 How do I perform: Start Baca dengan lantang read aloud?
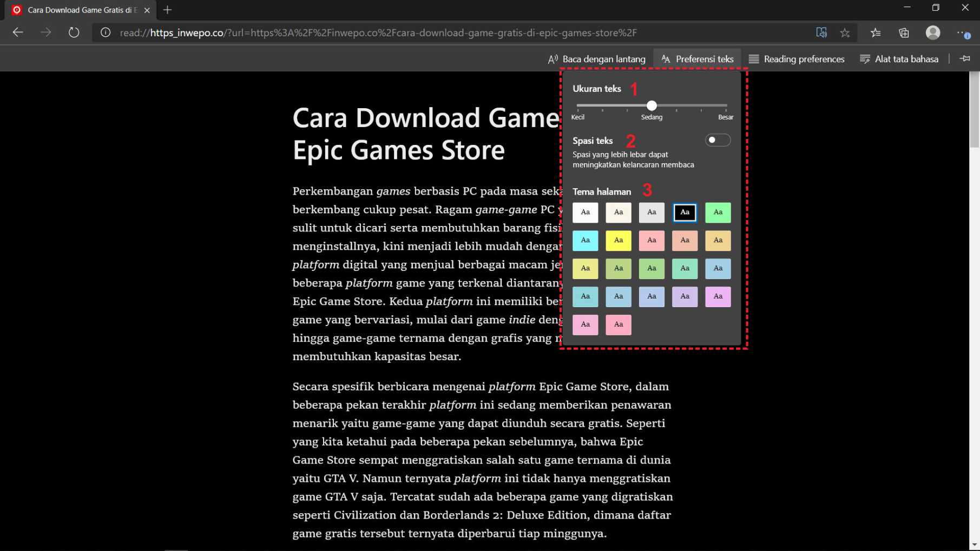(x=596, y=59)
